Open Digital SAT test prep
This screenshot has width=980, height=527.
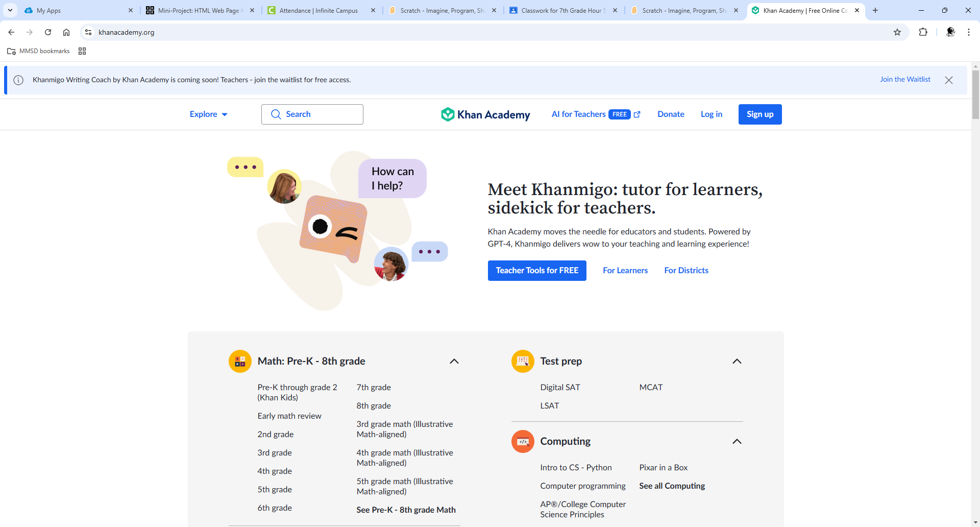(x=560, y=388)
